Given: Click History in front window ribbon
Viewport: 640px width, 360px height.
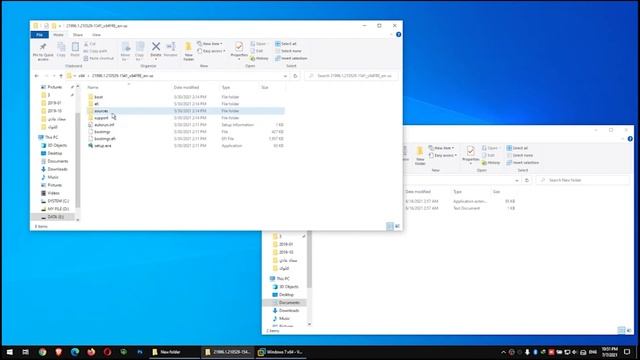Looking at the screenshot, I should click(259, 58).
